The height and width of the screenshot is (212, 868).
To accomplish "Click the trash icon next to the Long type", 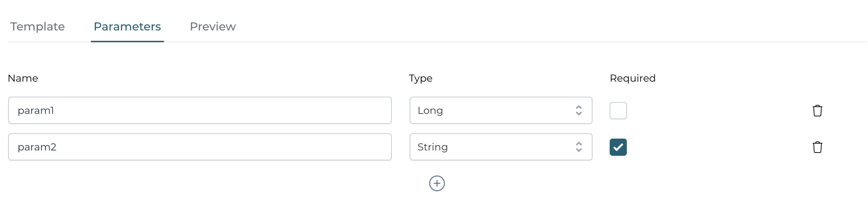I will (818, 110).
